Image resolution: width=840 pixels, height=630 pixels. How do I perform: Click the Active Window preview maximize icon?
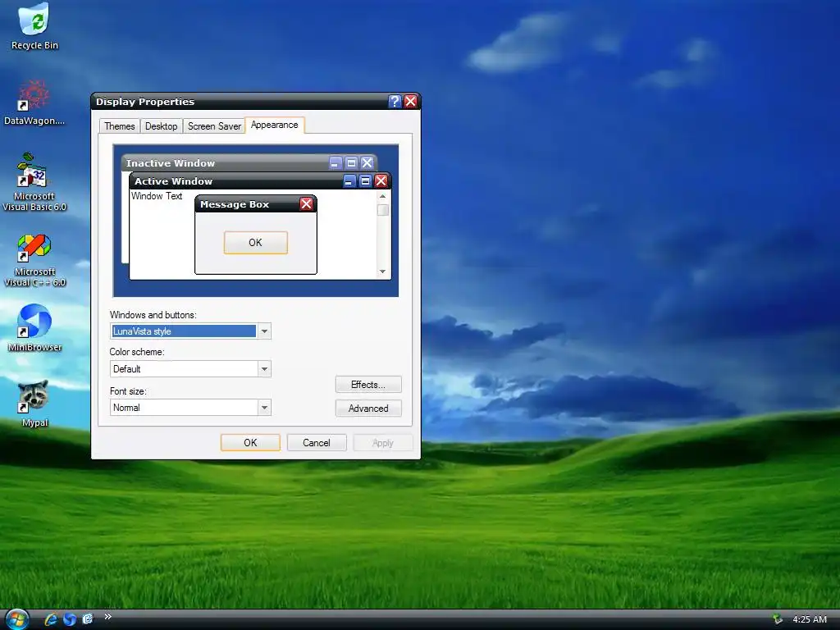(365, 181)
